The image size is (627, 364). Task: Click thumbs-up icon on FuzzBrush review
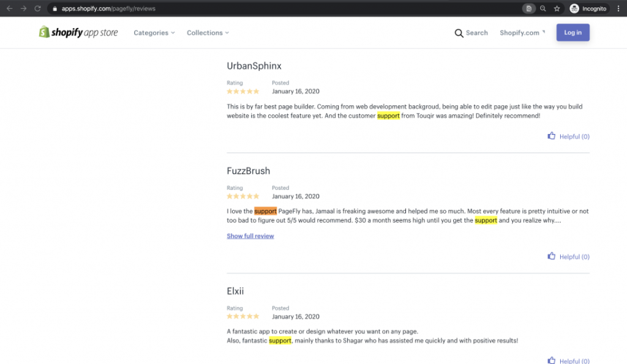tap(552, 256)
